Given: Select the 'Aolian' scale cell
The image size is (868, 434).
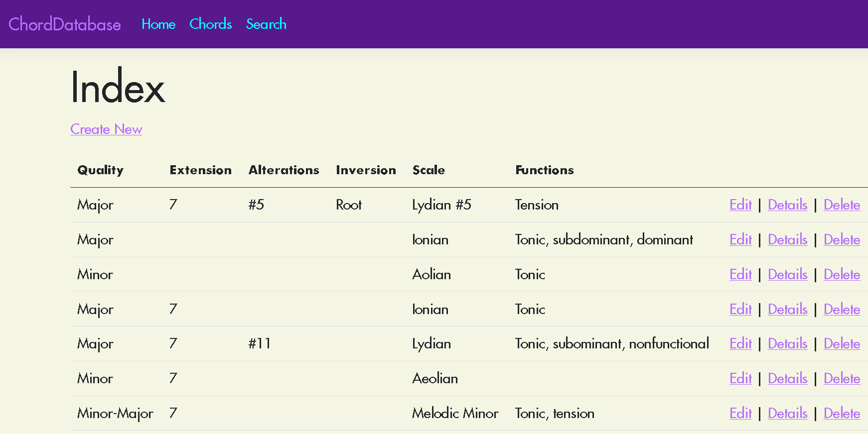Looking at the screenshot, I should coord(432,274).
